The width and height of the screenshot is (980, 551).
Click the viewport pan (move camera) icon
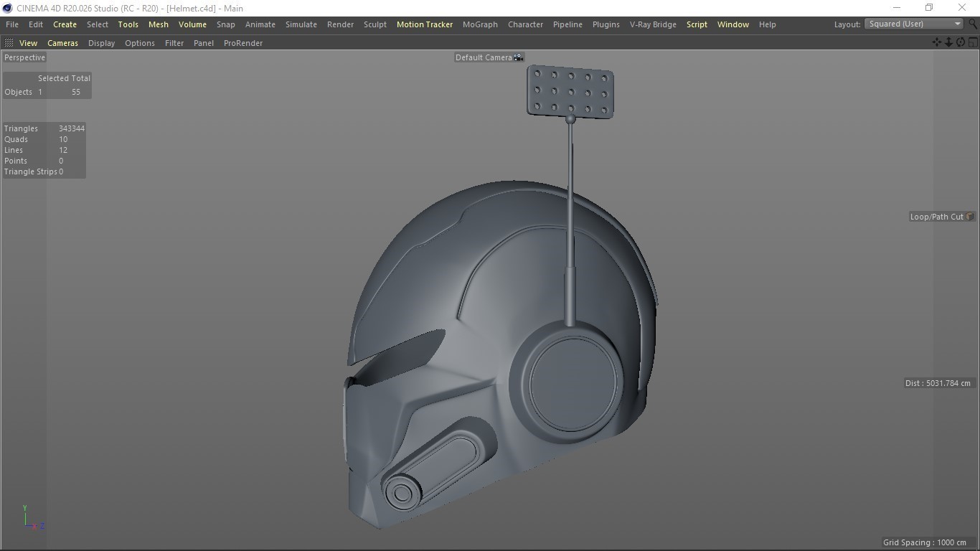coord(936,42)
